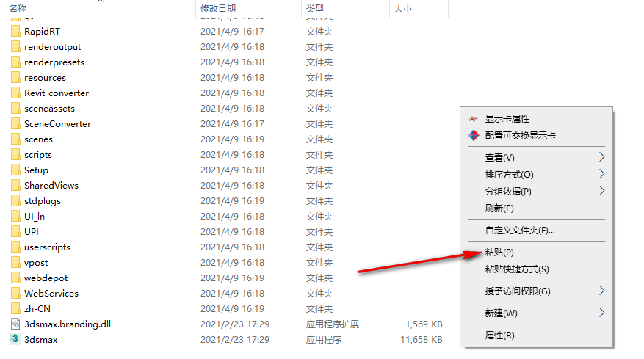644x359 pixels.
Task: Expand the 分组依据(P) submenu arrow
Action: (601, 191)
